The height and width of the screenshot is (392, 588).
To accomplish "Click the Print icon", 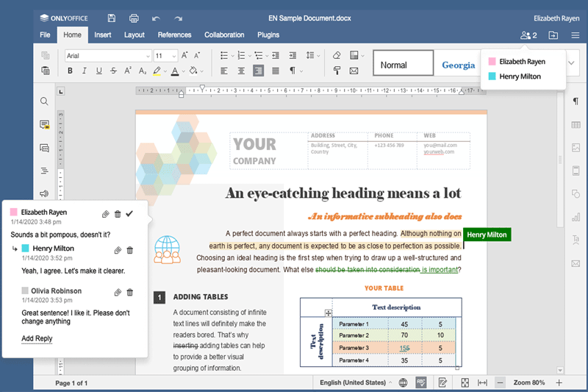I will 134,18.
